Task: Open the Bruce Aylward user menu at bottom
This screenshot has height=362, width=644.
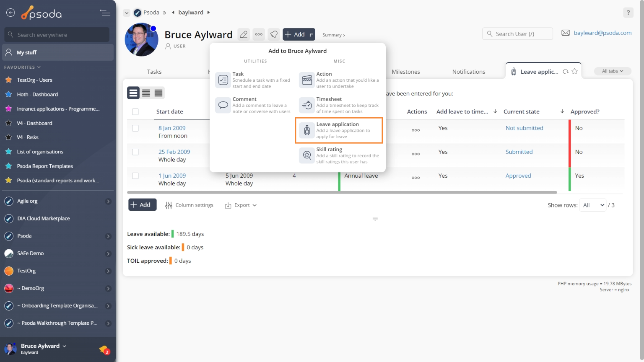Action: point(43,346)
